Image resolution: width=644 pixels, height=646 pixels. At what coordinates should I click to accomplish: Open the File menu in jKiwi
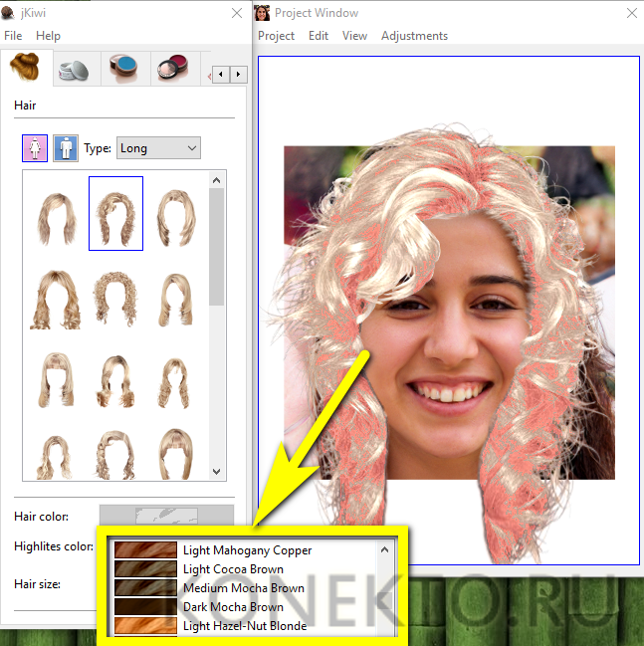pyautogui.click(x=13, y=36)
